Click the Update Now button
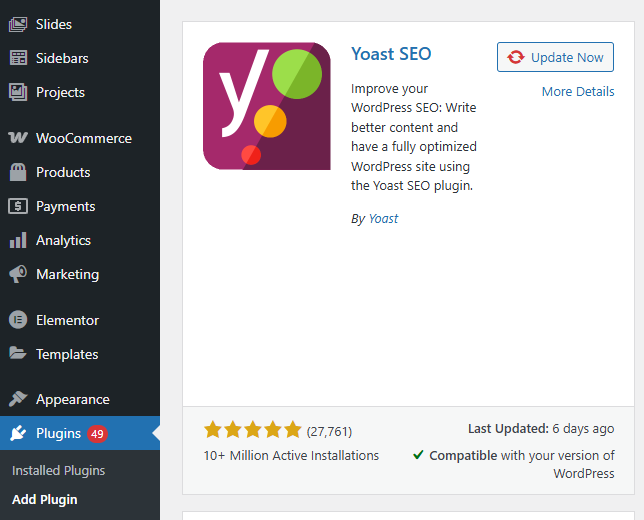644x520 pixels. point(555,57)
